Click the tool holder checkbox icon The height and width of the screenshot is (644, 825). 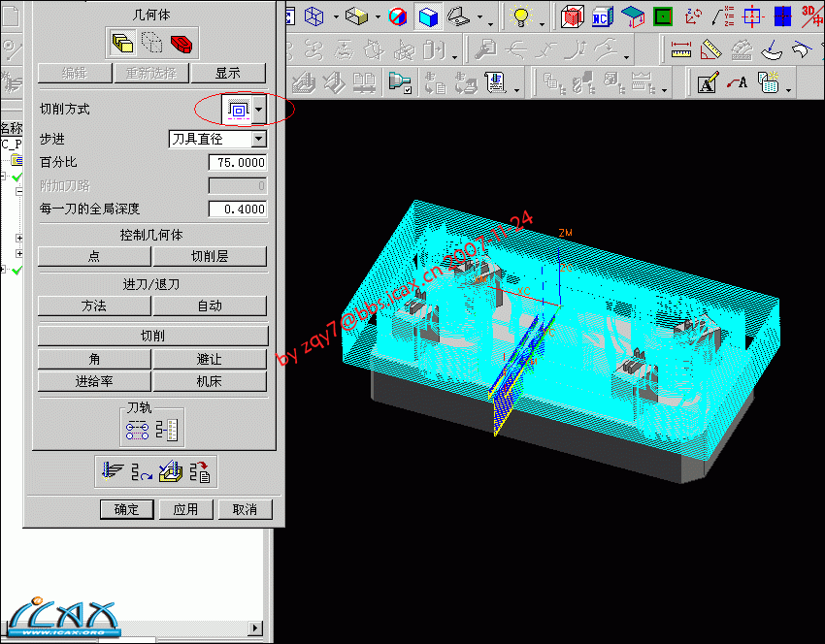401,83
